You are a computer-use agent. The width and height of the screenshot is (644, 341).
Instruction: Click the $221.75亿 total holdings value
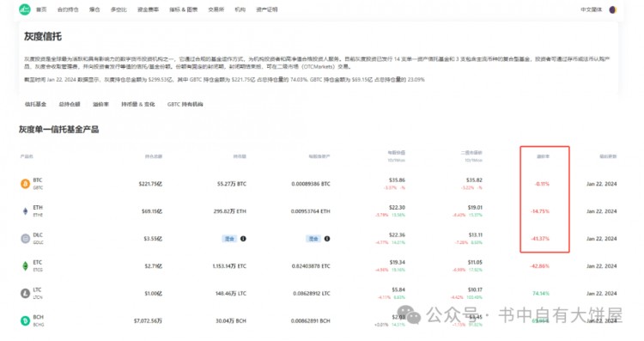tap(150, 184)
